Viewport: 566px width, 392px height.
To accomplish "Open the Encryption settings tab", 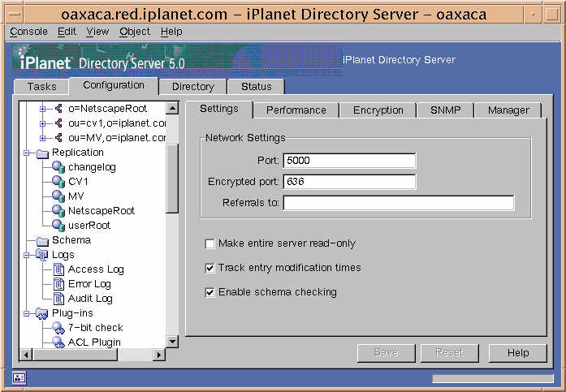I will 378,110.
